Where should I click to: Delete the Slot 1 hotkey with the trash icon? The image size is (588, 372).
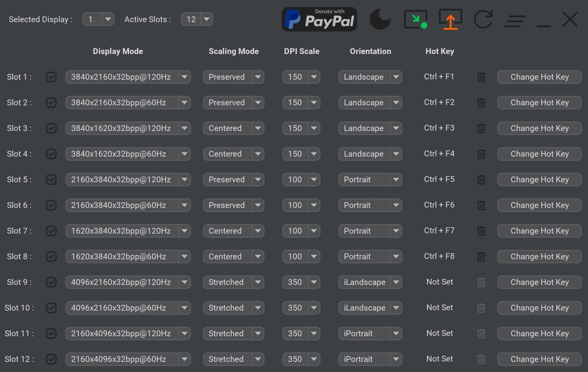pos(481,77)
